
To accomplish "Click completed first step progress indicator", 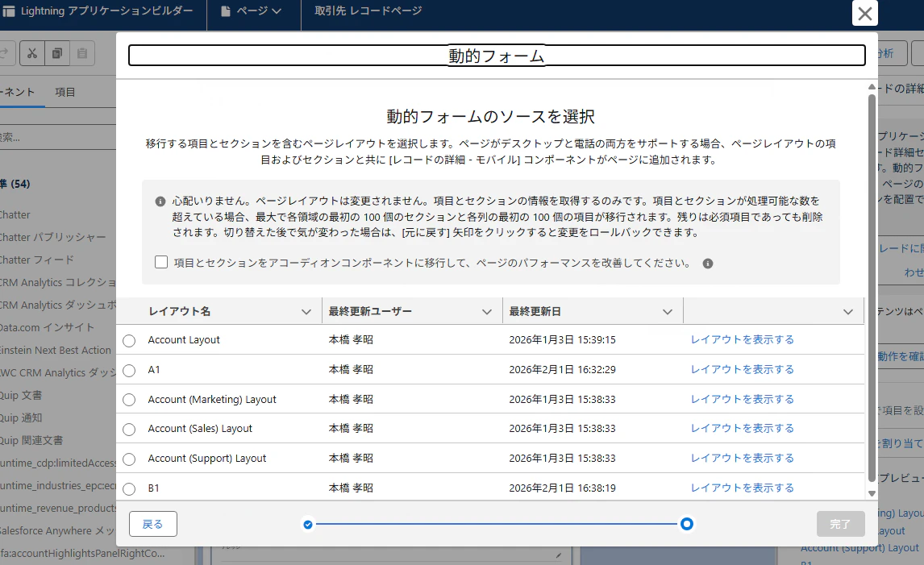I will (308, 524).
